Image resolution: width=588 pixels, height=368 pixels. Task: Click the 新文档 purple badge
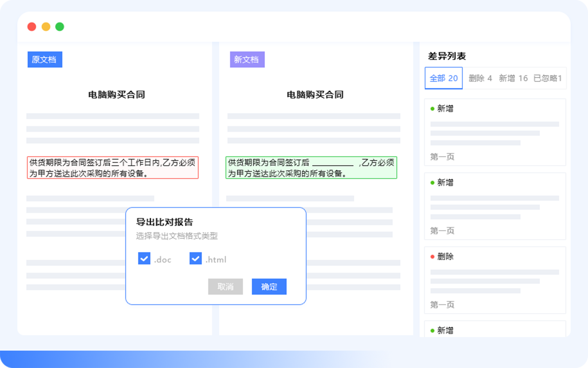pos(247,60)
